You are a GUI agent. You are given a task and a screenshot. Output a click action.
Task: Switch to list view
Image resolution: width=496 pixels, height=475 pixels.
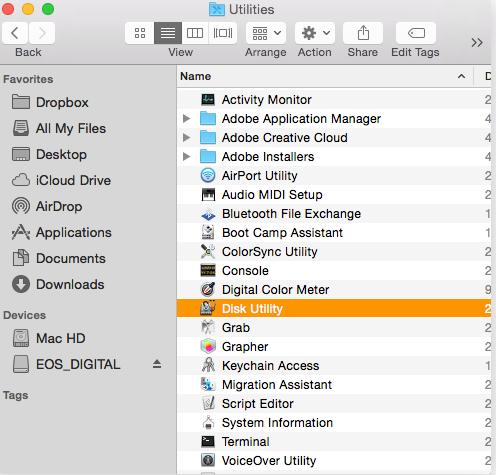coord(168,33)
